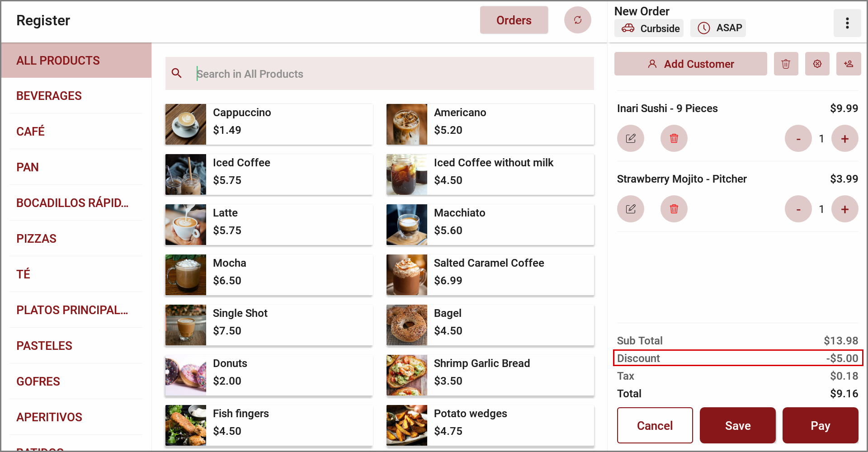The image size is (868, 452).
Task: Open the three-dot order options menu
Action: coord(847,23)
